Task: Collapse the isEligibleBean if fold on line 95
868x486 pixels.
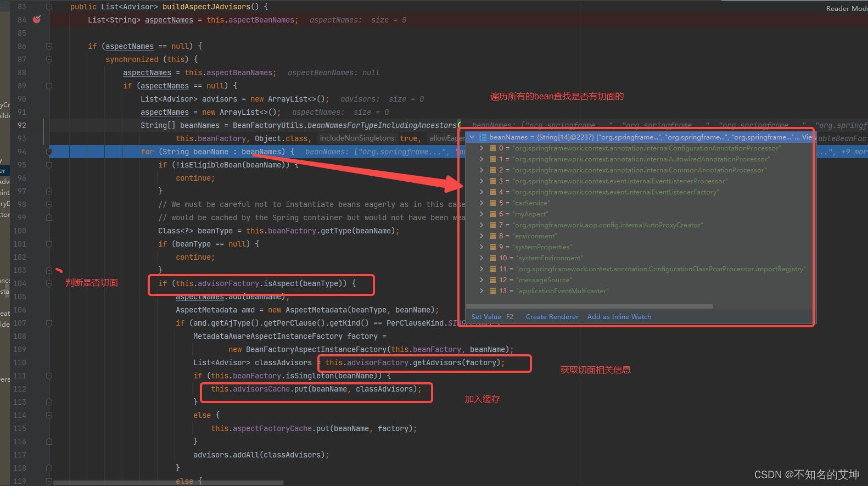Action: 49,165
